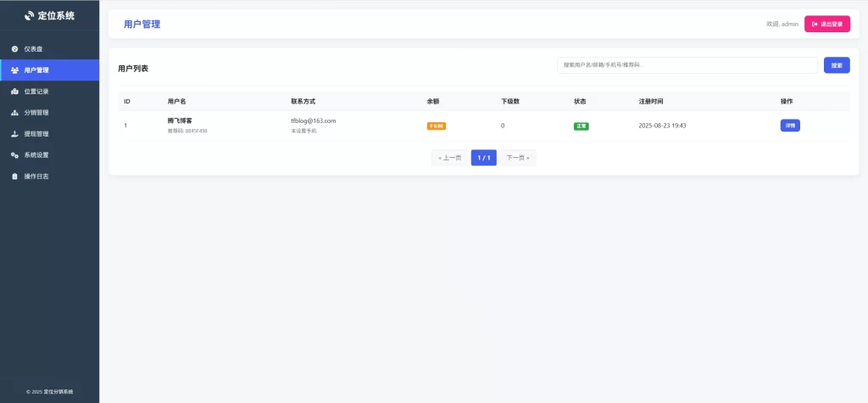This screenshot has height=403, width=868.
Task: Click the 注册时间 column header
Action: point(651,102)
